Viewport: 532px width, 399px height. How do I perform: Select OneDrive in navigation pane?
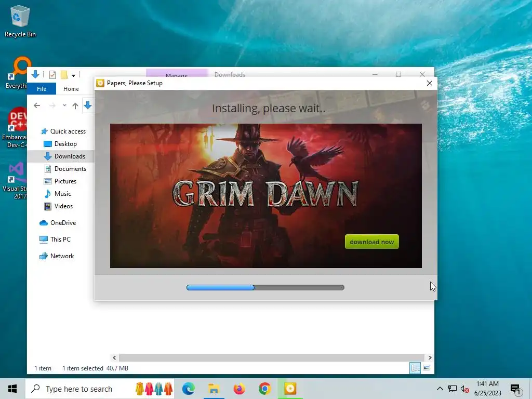pos(63,223)
